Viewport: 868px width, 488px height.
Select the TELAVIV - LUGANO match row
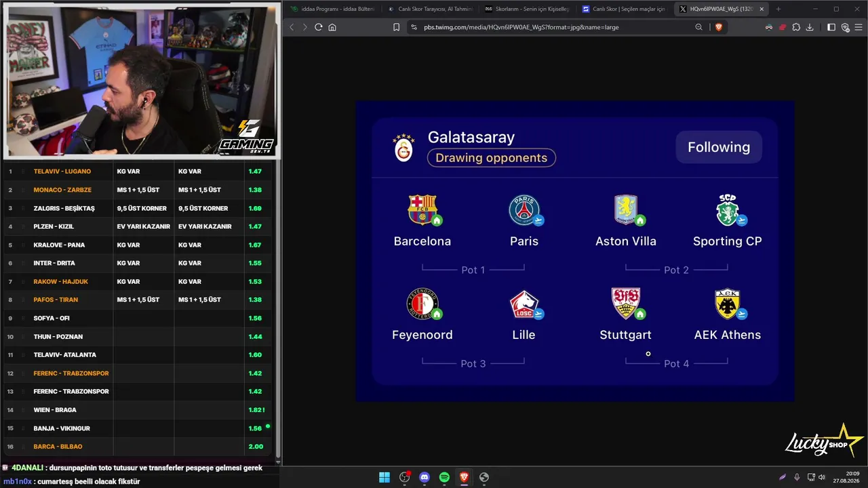point(138,171)
